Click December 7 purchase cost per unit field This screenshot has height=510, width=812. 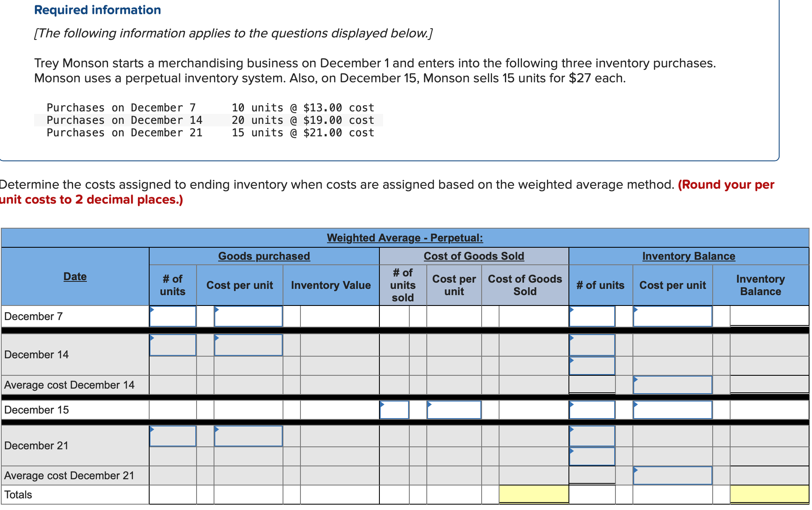tap(248, 316)
